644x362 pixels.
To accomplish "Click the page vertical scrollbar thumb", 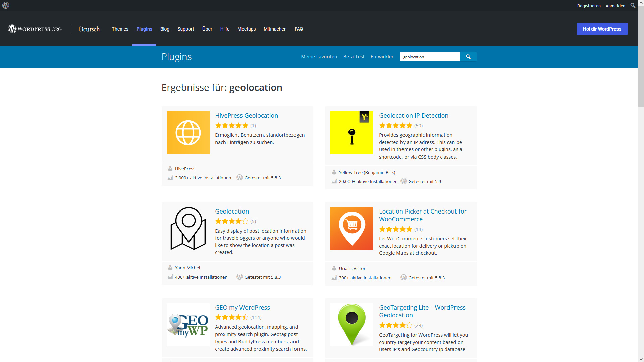I will pyautogui.click(x=641, y=56).
